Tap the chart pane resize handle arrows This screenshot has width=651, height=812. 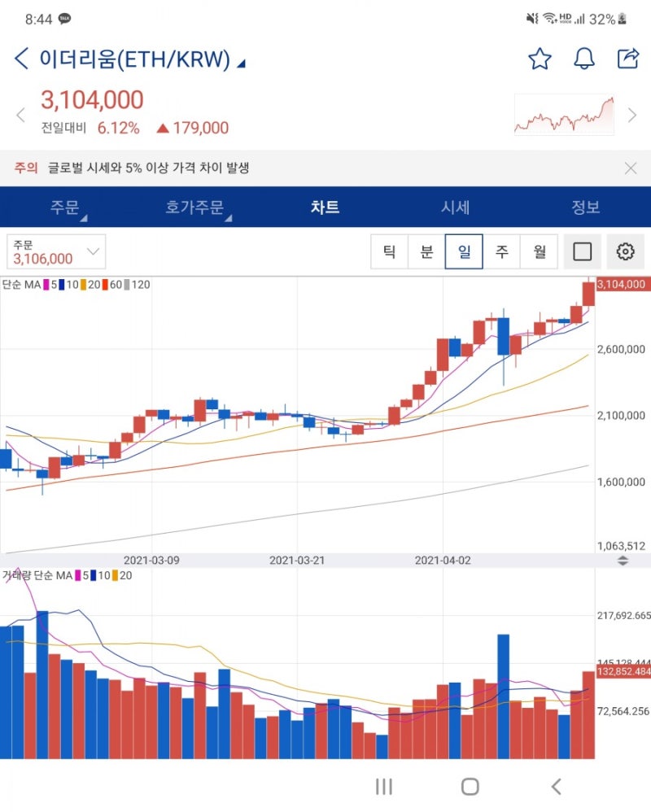(x=623, y=561)
